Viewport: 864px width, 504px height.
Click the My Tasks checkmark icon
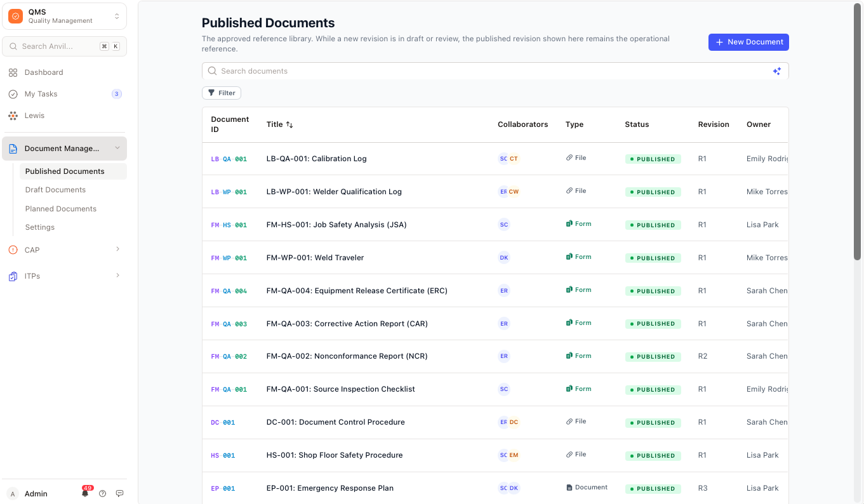13,94
